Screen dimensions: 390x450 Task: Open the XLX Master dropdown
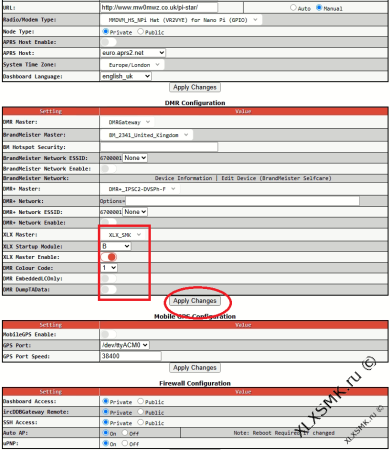[x=125, y=235]
